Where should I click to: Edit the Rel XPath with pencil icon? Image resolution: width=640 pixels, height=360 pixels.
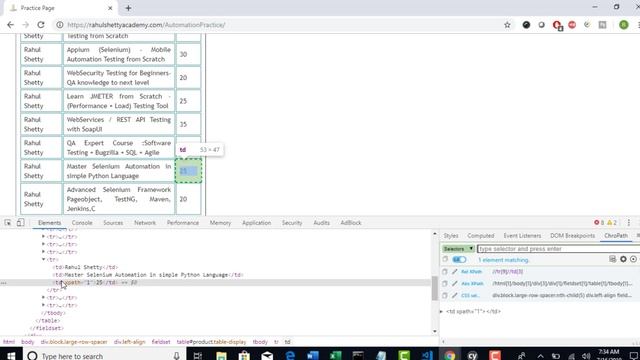click(x=454, y=271)
